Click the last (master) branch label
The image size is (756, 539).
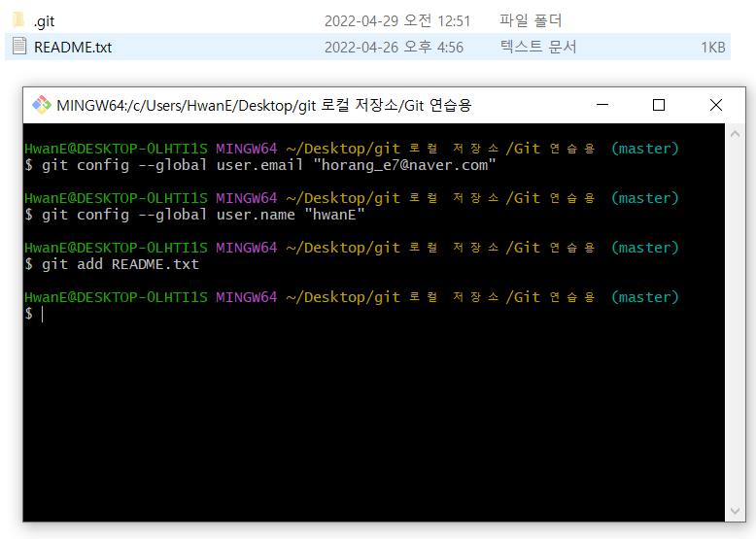coord(644,297)
